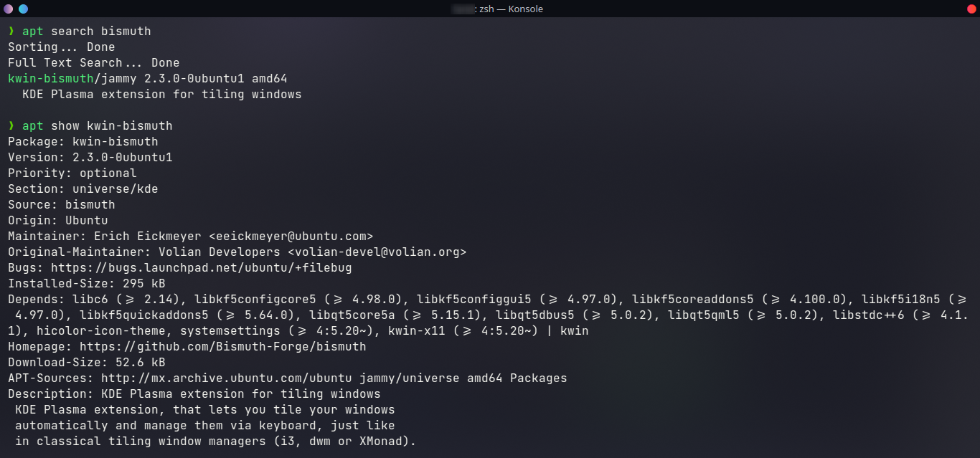Click the green prompt arrow before apt search
Image resolution: width=980 pixels, height=458 pixels.
click(x=11, y=31)
